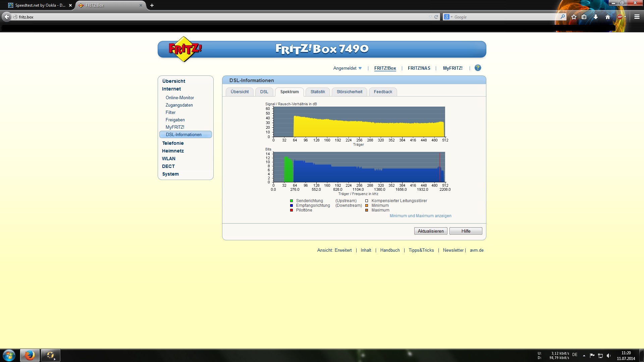The height and width of the screenshot is (362, 644).
Task: Expand the Angemeldet dropdown
Action: 347,68
